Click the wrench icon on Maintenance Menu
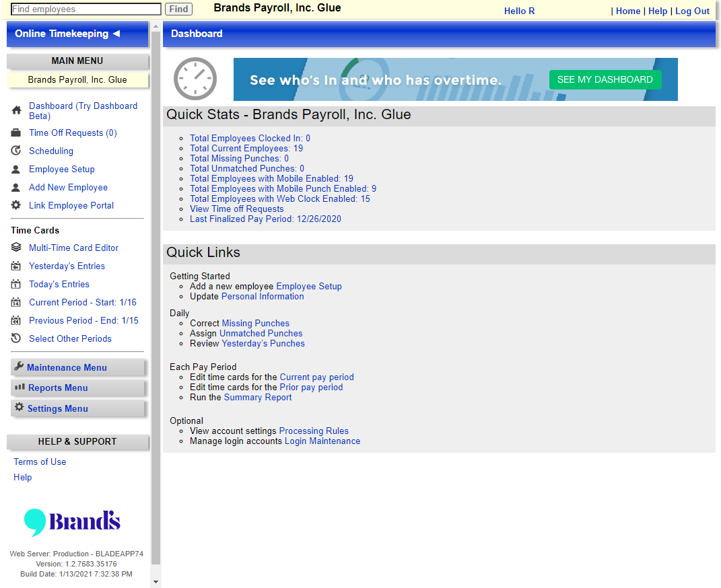This screenshot has width=721, height=588. 19,366
